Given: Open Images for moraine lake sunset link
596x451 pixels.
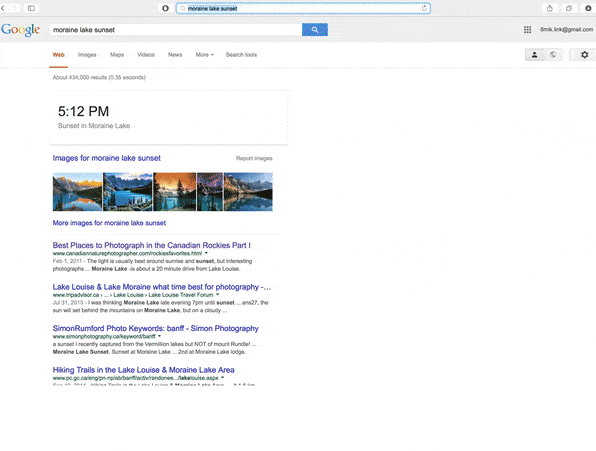Looking at the screenshot, I should 106,158.
